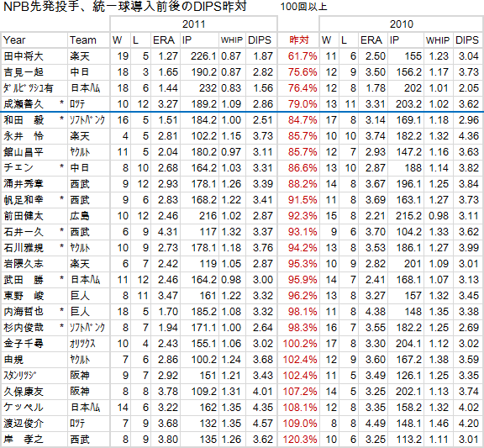Click the 1.56 DIPS cell in ﾀﾞﾙﾋﾞｯｼｭ有's row

click(x=261, y=88)
